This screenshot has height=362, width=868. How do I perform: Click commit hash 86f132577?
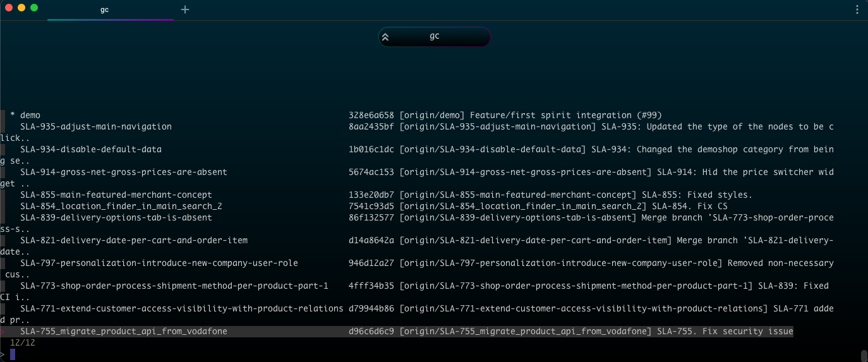(371, 218)
